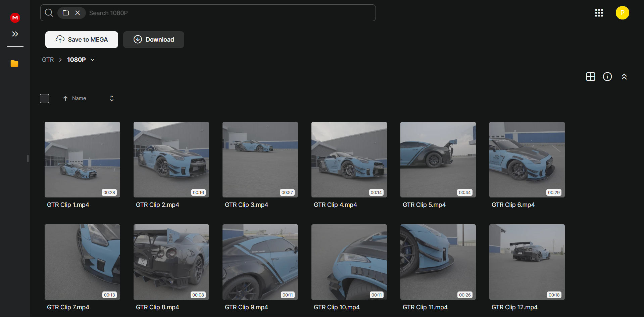This screenshot has width=644, height=317.
Task: Expand the sidebar with double-chevron icon
Action: click(15, 34)
